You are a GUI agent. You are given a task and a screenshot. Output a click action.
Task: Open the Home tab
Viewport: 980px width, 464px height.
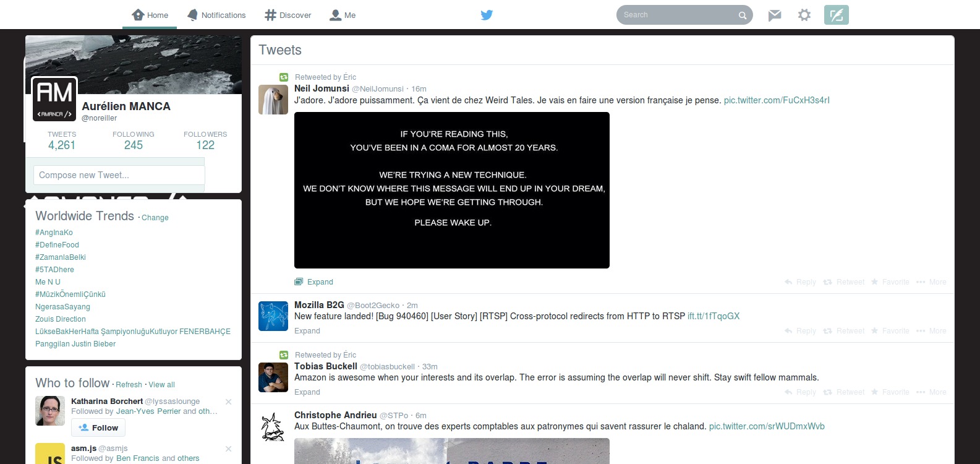[x=150, y=15]
